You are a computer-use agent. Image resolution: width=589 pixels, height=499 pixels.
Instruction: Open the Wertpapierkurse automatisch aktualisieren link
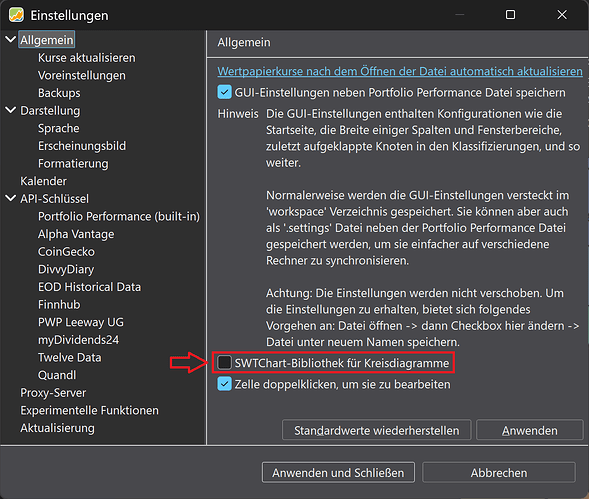[x=400, y=71]
